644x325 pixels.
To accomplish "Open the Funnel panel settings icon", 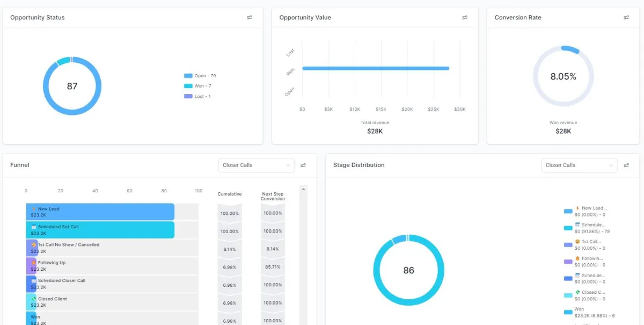I will 304,165.
